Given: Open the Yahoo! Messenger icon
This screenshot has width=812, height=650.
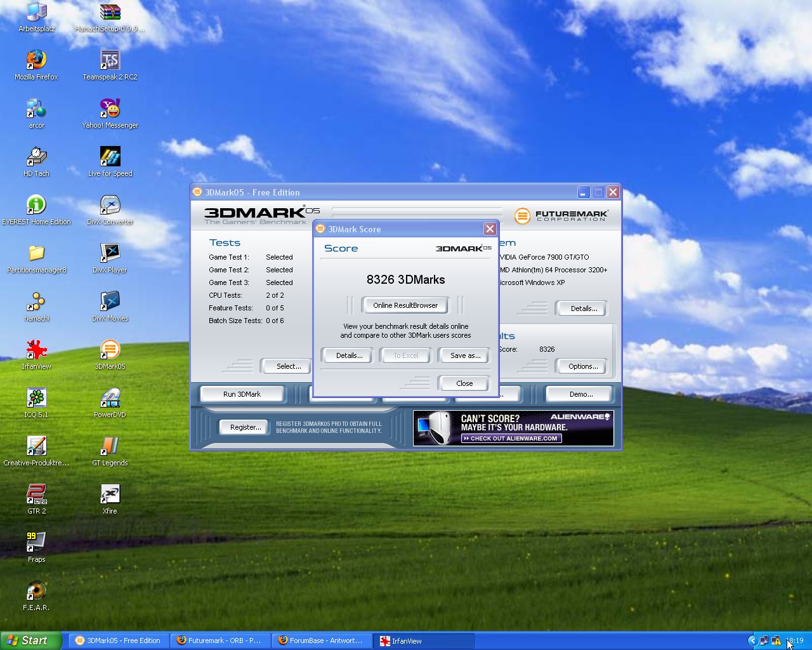Looking at the screenshot, I should click(110, 114).
